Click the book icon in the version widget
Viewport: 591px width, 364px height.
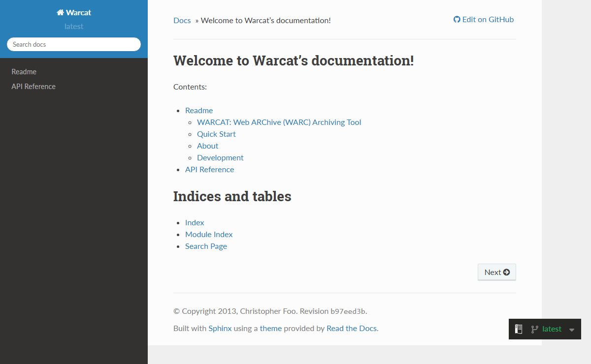pyautogui.click(x=518, y=329)
